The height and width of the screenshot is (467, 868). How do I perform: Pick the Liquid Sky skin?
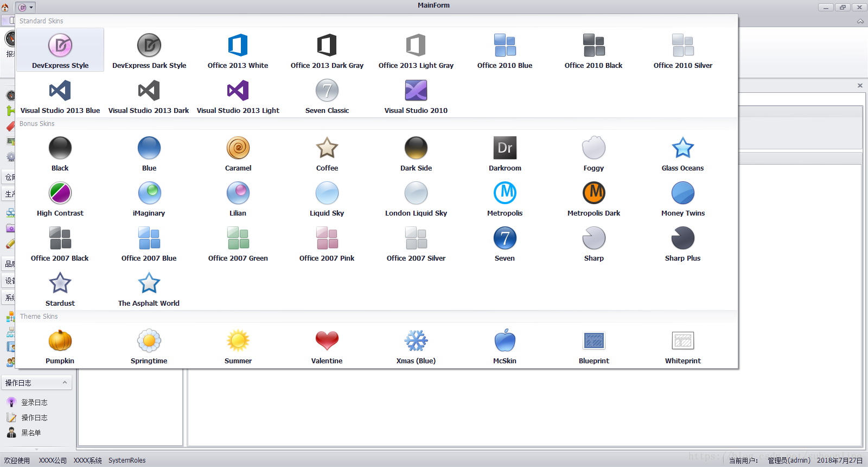click(327, 198)
